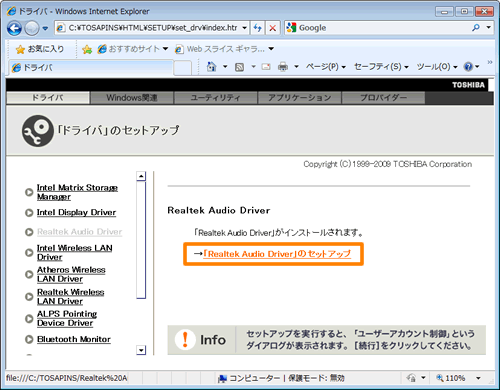
Task: Click bullet icon beside Atheros Wireless LAN Driver
Action: [29, 274]
